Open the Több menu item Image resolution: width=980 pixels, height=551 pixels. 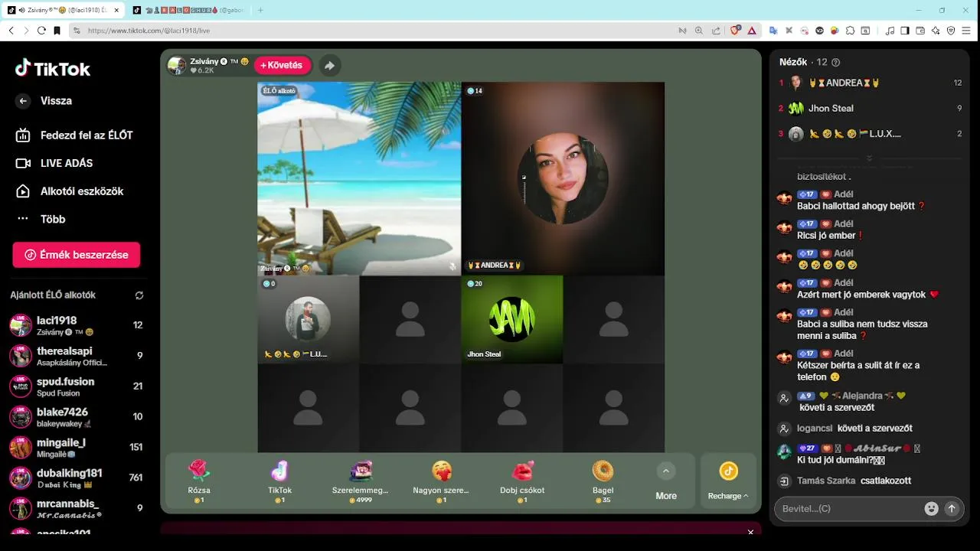42,219
